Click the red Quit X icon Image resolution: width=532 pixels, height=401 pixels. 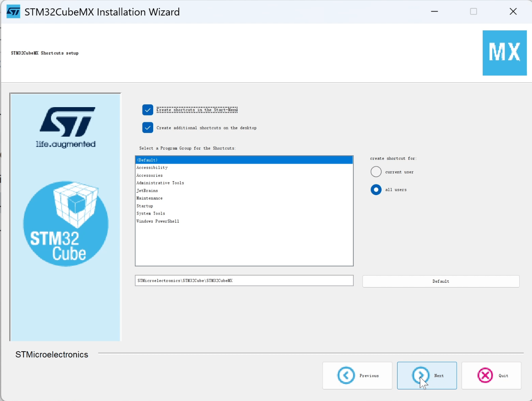pyautogui.click(x=485, y=375)
